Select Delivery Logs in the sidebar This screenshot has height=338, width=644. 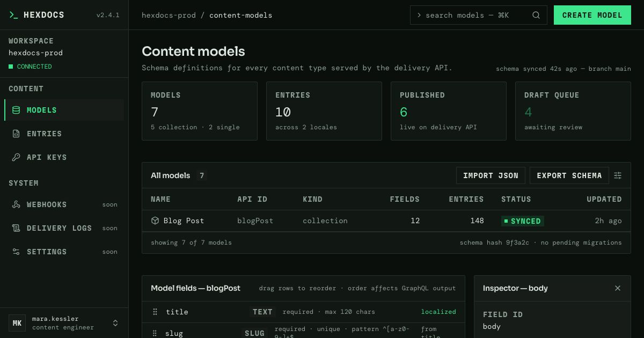[x=64, y=228]
